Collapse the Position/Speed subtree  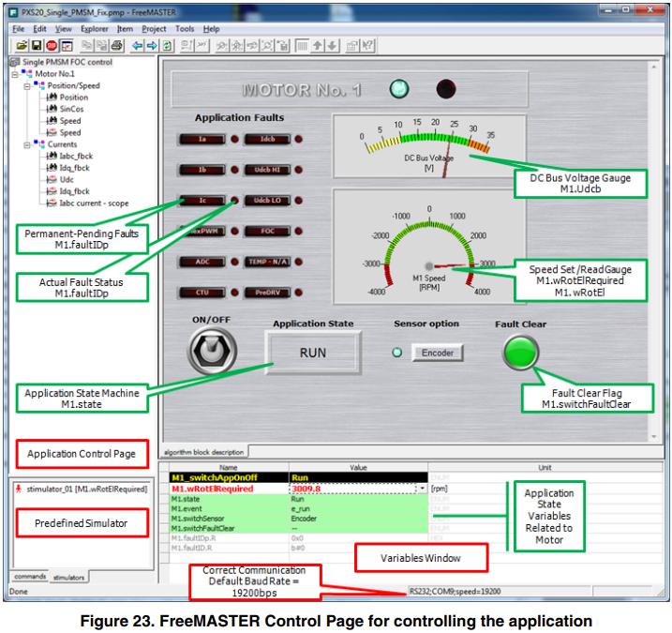(27, 86)
